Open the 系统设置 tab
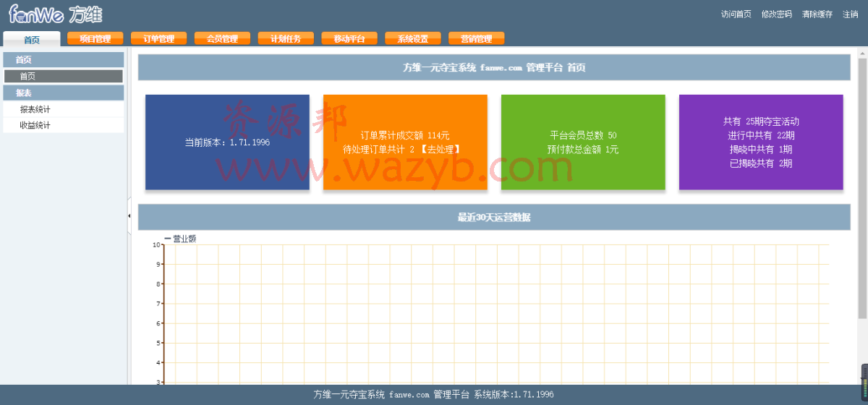 (413, 39)
